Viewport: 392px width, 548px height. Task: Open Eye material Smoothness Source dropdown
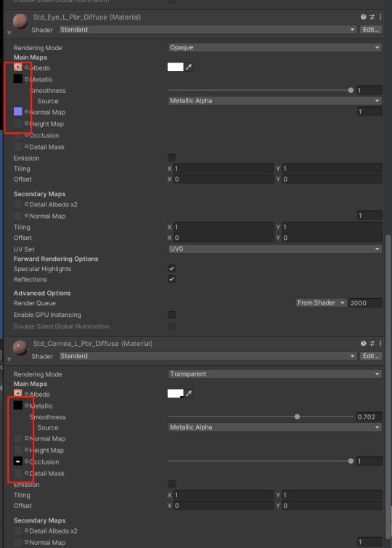275,100
